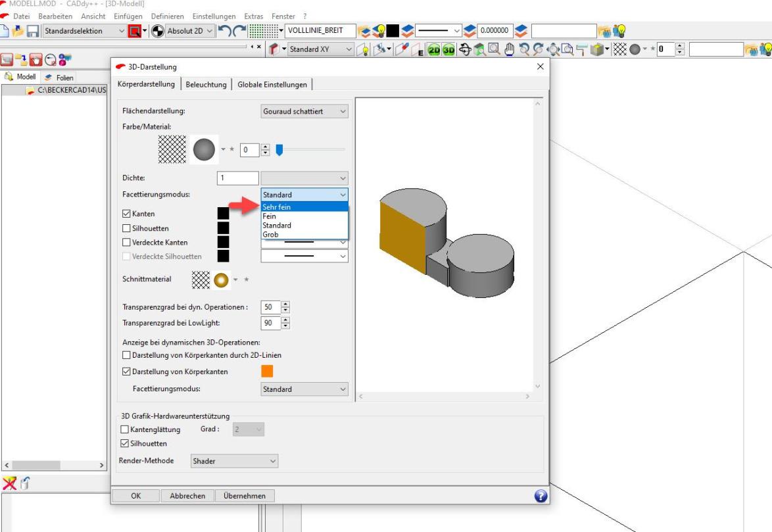Enable the Kantenglättung checkbox
This screenshot has width=772, height=532.
126,429
